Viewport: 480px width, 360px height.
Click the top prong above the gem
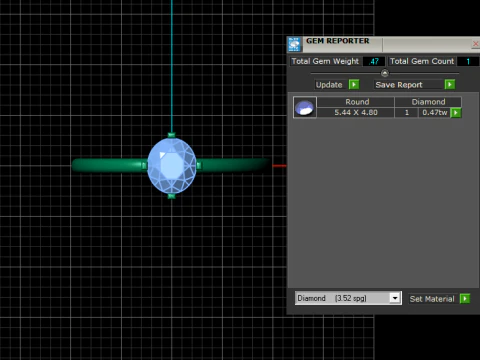pyautogui.click(x=171, y=135)
